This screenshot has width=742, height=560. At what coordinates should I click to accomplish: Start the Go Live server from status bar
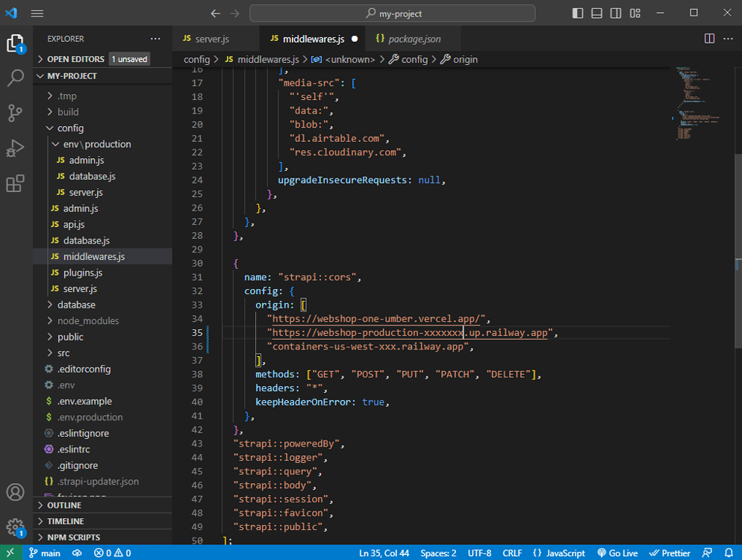point(617,553)
